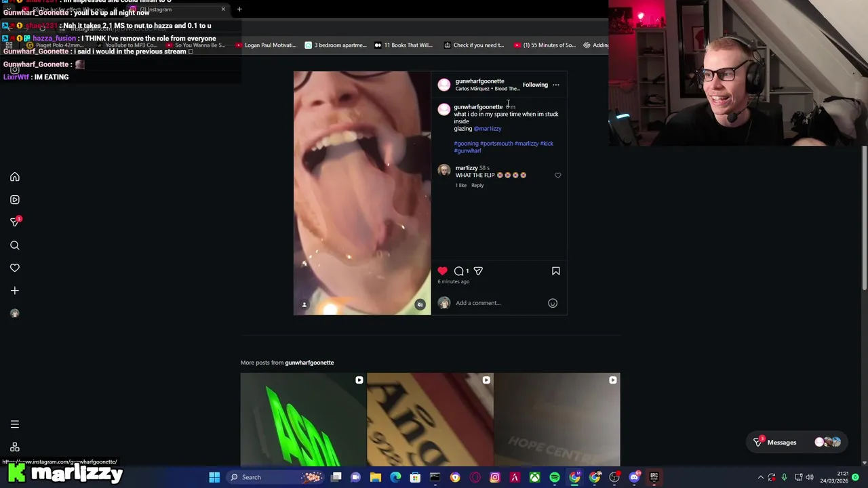Open gunwharfgoonette profile from post header
Screen dimensions: 868x488
pos(479,81)
